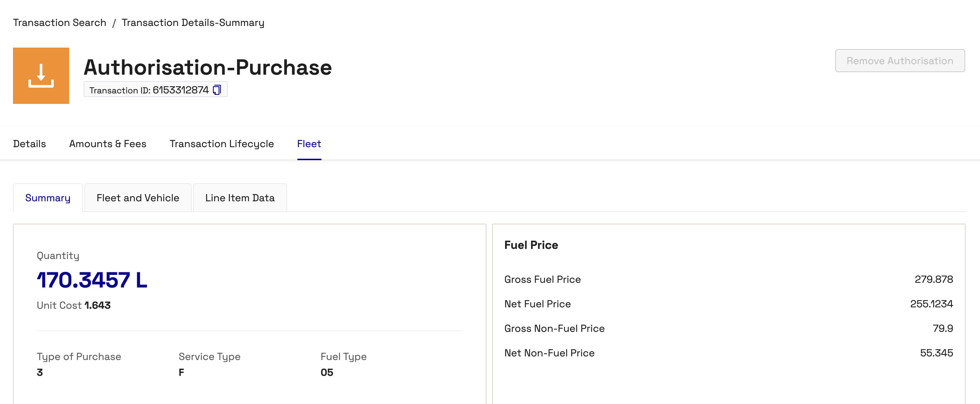Switch to Amounts & Fees tab
This screenshot has width=980, height=404.
click(108, 144)
